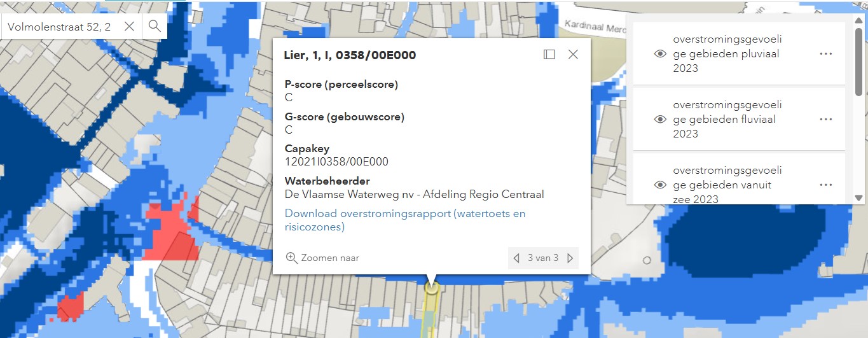Open three-dot menu for fluviaal 2023 layer

(826, 119)
